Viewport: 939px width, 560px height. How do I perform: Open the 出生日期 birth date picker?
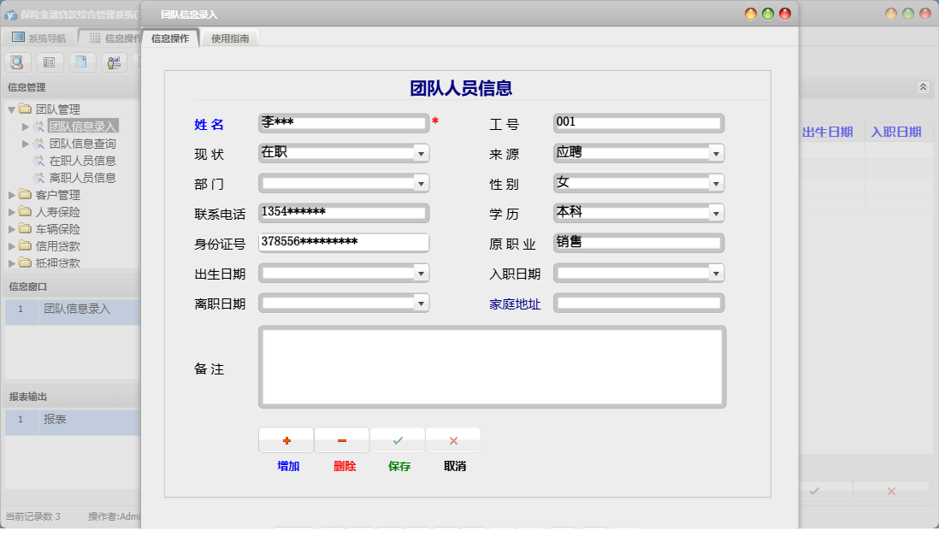click(x=421, y=272)
